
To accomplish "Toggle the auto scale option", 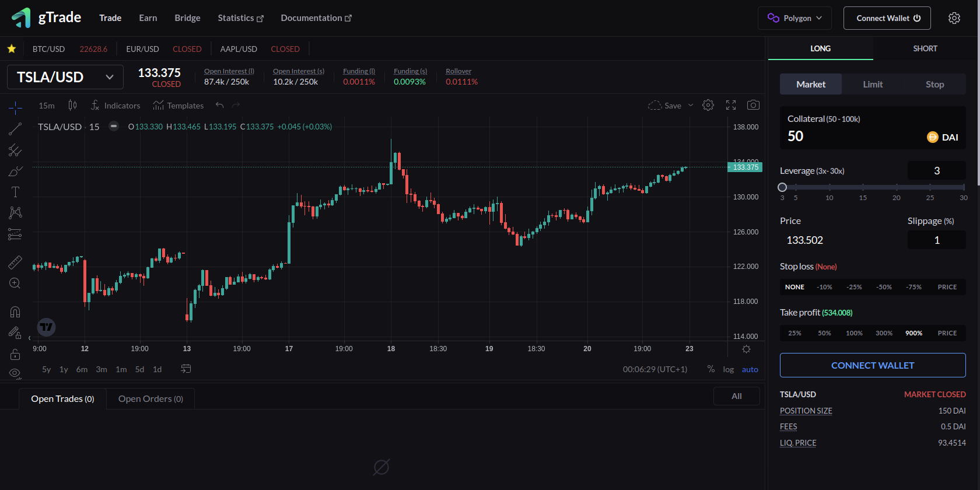I will click(750, 369).
